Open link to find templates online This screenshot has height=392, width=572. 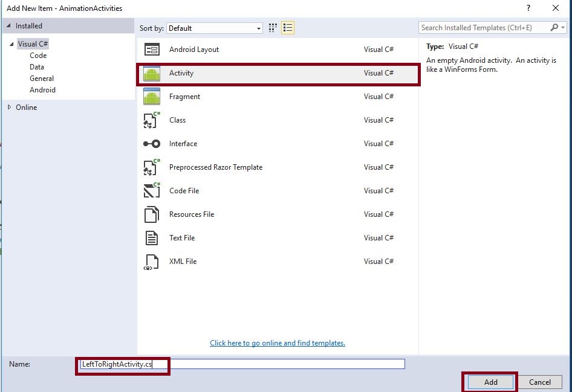point(278,343)
